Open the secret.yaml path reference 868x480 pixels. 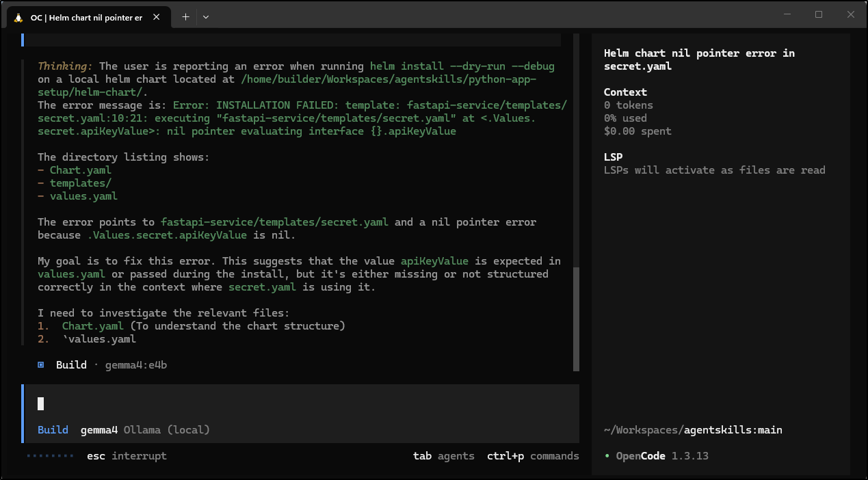click(x=274, y=222)
